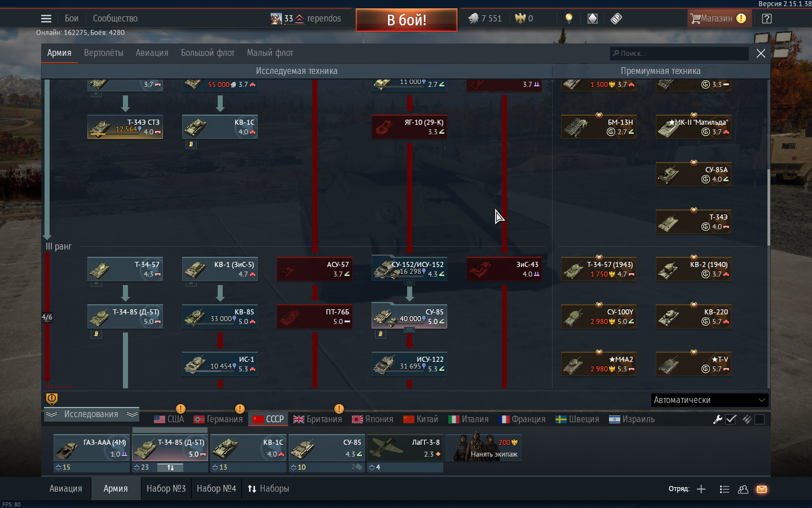
Task: Open the Магазин store
Action: 718,19
